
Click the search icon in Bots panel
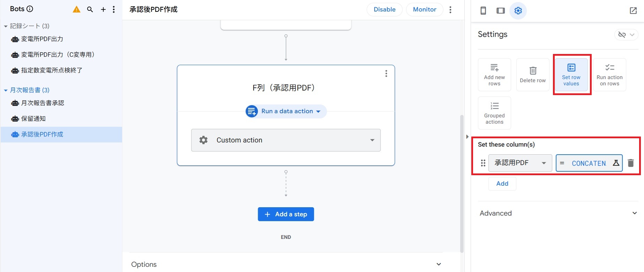(x=90, y=9)
